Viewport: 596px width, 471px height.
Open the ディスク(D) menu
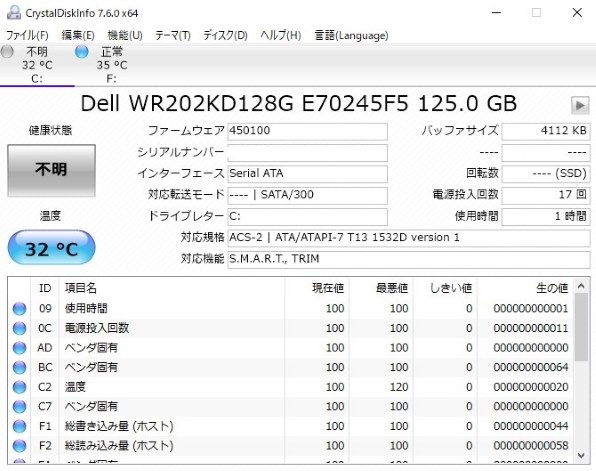225,35
